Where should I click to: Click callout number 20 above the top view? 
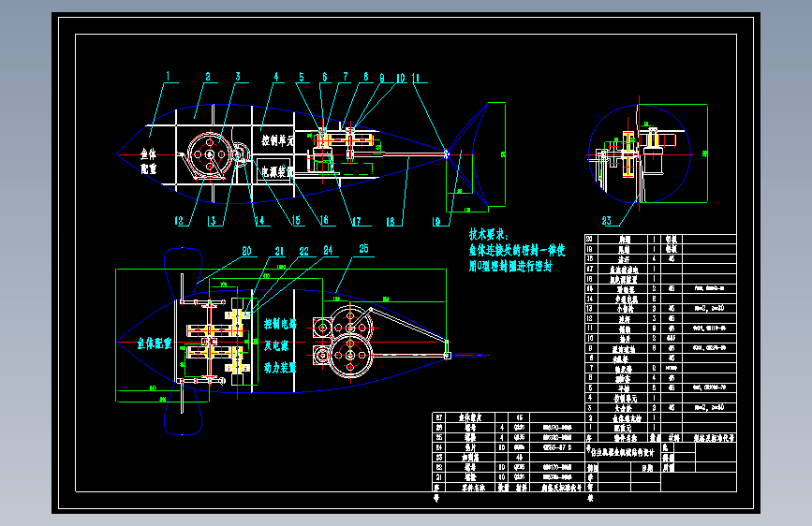pyautogui.click(x=246, y=251)
